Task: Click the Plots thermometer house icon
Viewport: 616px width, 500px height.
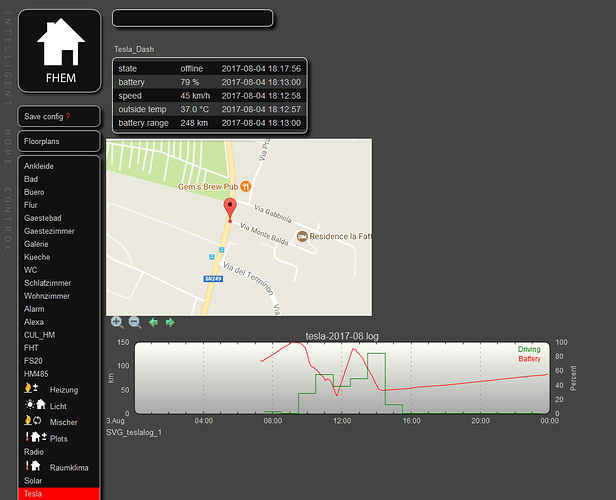Action: click(36, 436)
